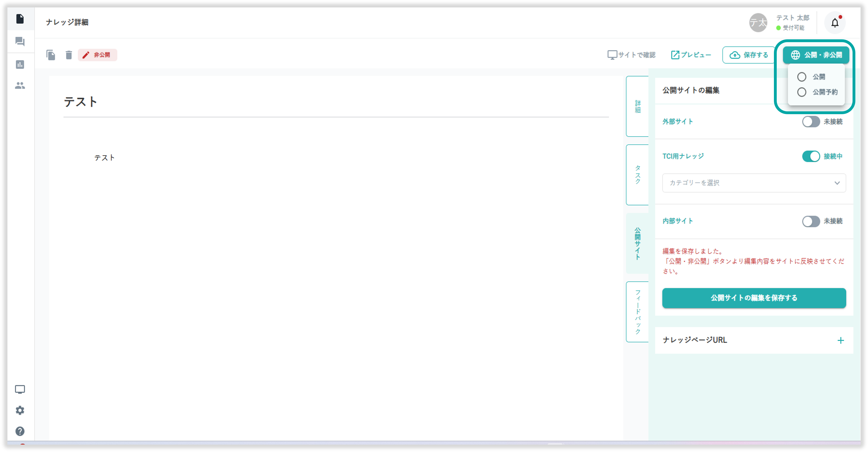
Task: Open the 公開・非公開 dropdown button
Action: 816,55
